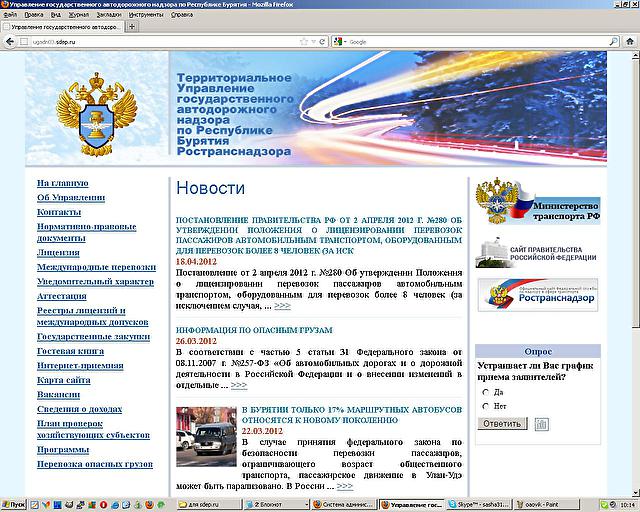Open the Вакансии link
This screenshot has width=640, height=512.
58,395
